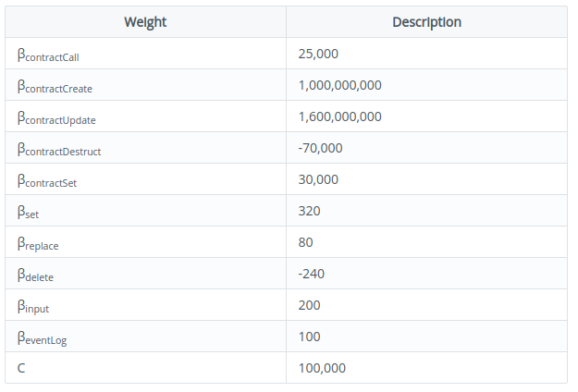
Task: Select the βinput weight label
Action: [33, 306]
